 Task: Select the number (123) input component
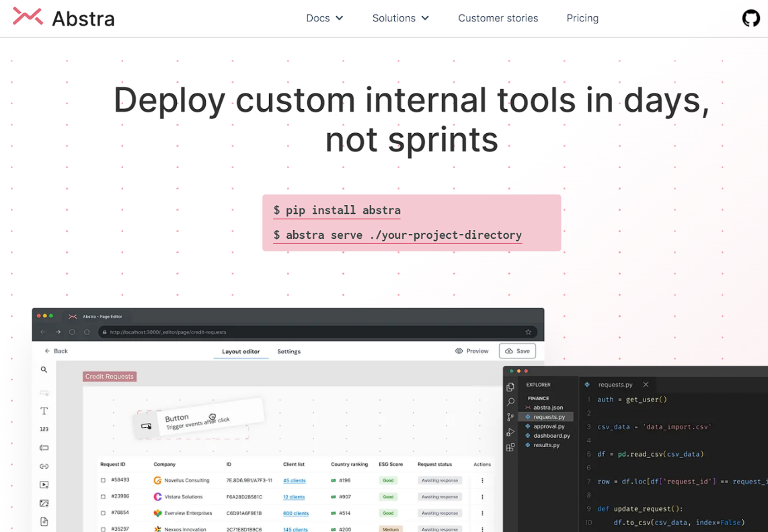44,429
